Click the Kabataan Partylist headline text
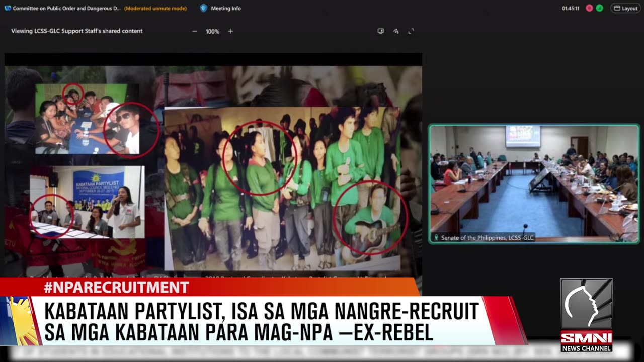 pos(261,322)
